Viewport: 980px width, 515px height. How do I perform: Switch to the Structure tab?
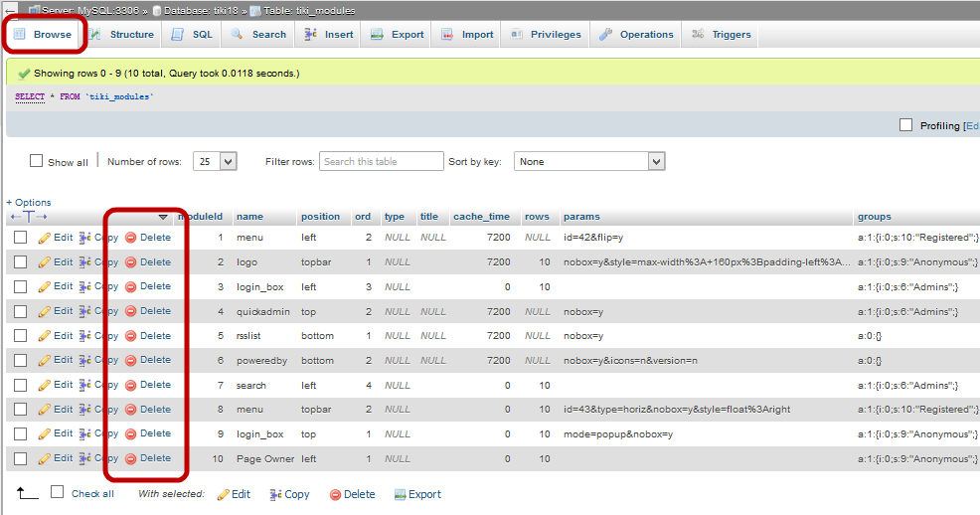[121, 34]
